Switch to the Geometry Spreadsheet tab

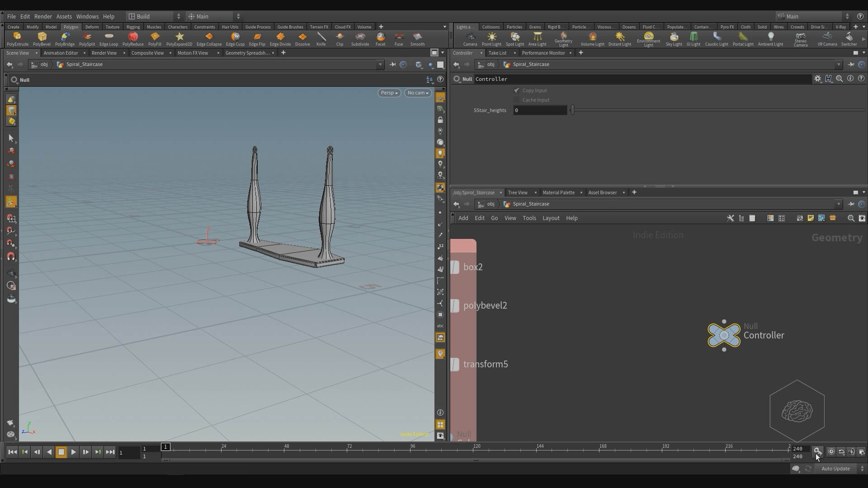247,53
